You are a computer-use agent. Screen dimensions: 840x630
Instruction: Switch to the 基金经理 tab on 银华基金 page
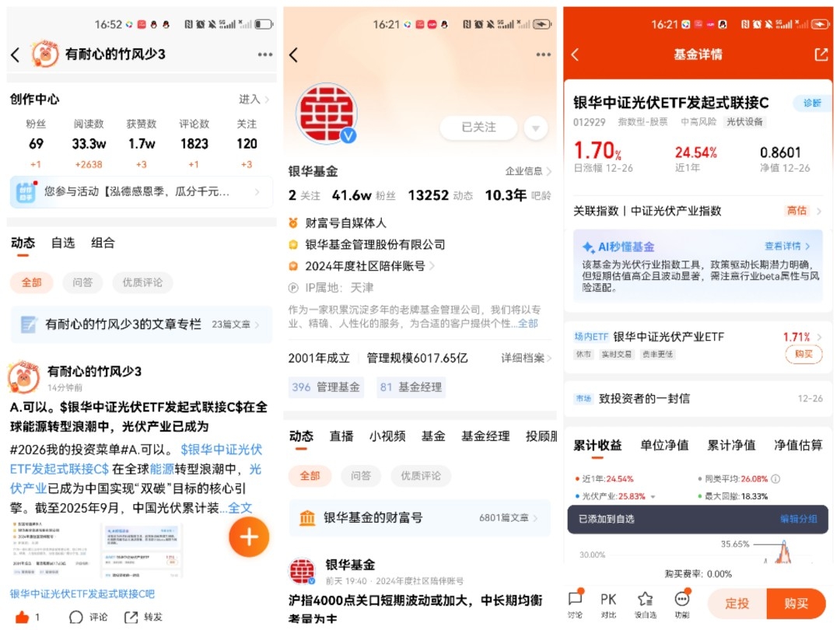tap(485, 436)
